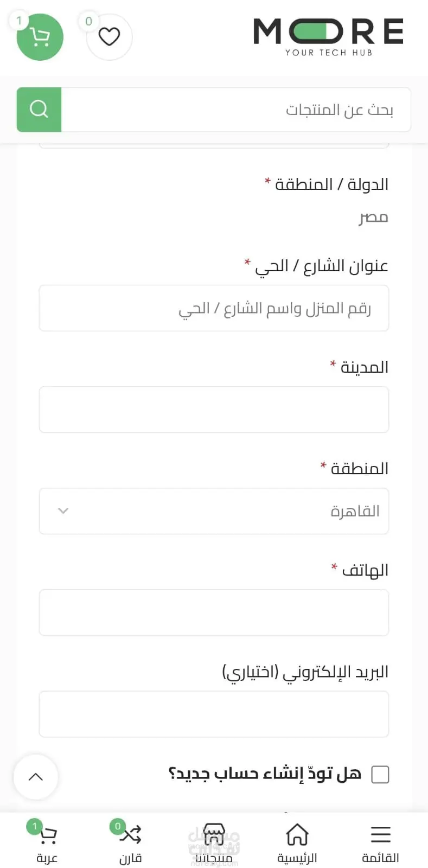Image resolution: width=428 pixels, height=868 pixels.
Task: Click the chevron arrow in المنطقة field
Action: pos(63,511)
